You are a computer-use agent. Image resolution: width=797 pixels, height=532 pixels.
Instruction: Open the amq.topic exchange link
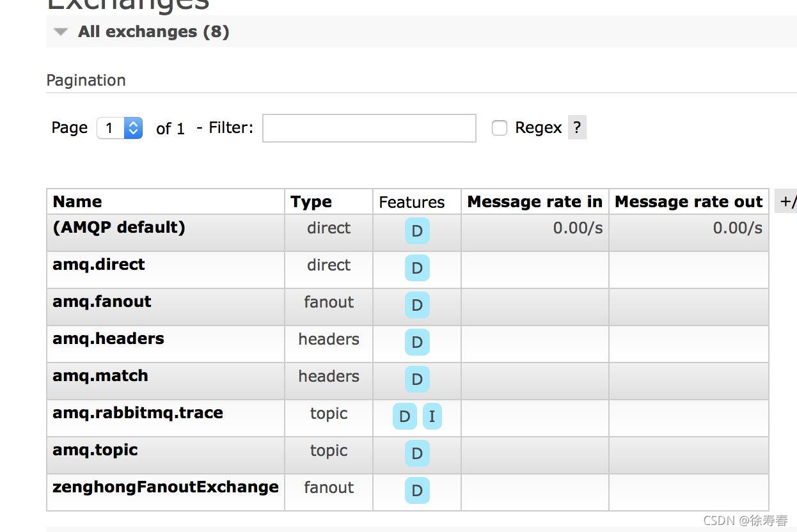[95, 450]
